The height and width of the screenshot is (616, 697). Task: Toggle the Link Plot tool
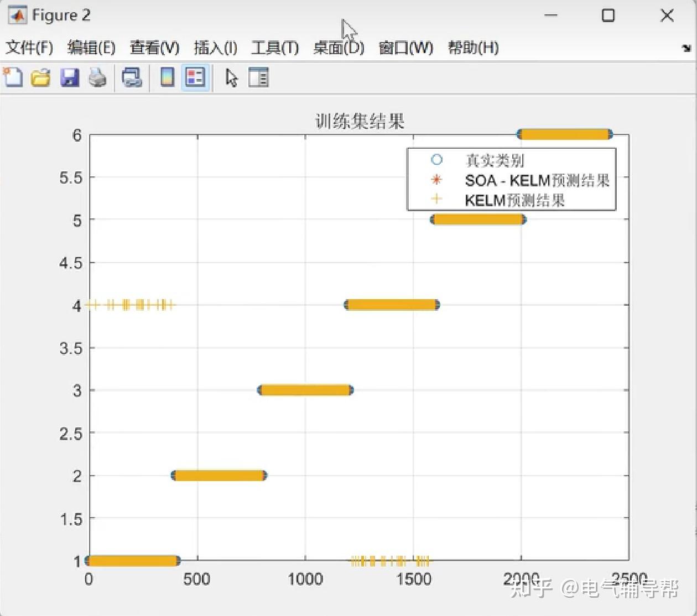pyautogui.click(x=132, y=77)
